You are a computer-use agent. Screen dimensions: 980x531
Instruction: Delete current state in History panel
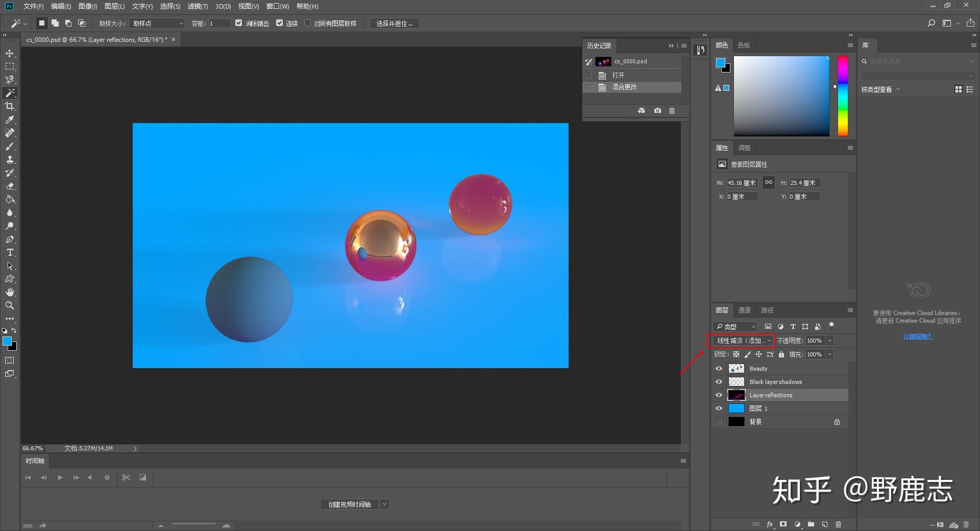click(672, 111)
